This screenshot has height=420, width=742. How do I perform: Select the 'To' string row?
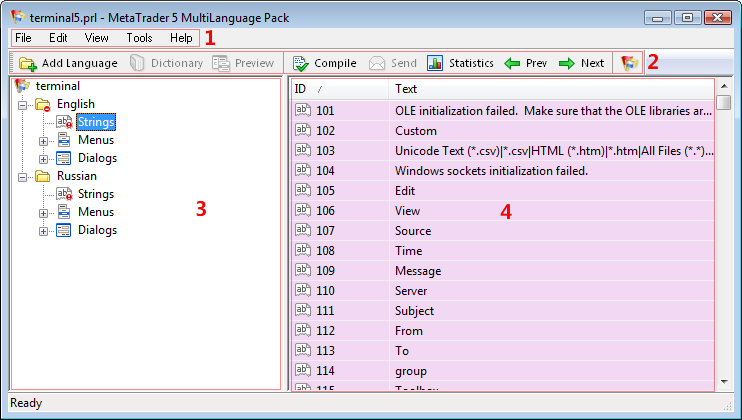[x=502, y=350]
